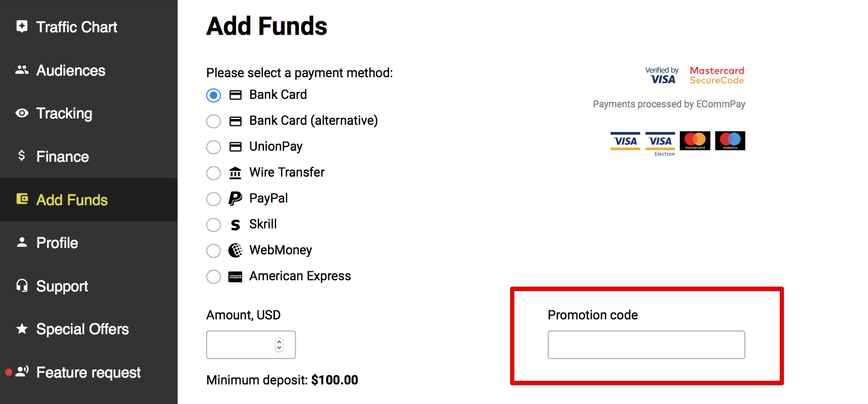This screenshot has height=404, width=868.
Task: Select the PayPal radio button
Action: click(214, 199)
